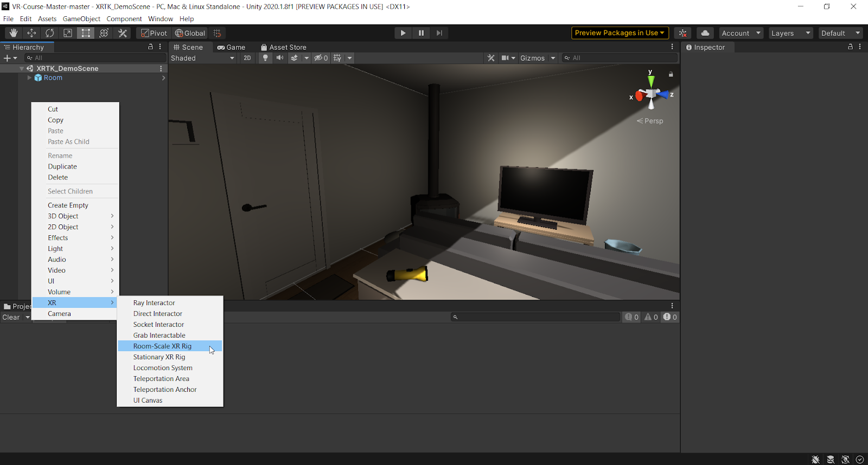Viewport: 868px width, 465px height.
Task: Open the Layers dropdown
Action: point(790,33)
